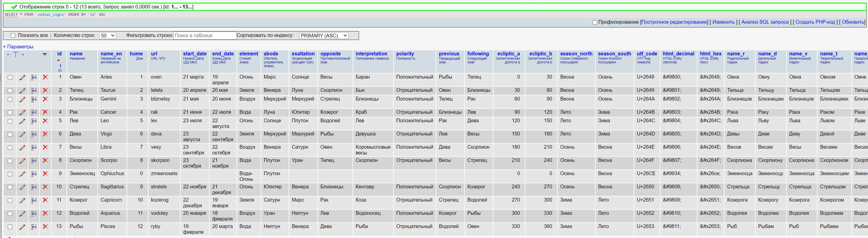Open the Сортировать по индексу dropdown

pyautogui.click(x=324, y=35)
